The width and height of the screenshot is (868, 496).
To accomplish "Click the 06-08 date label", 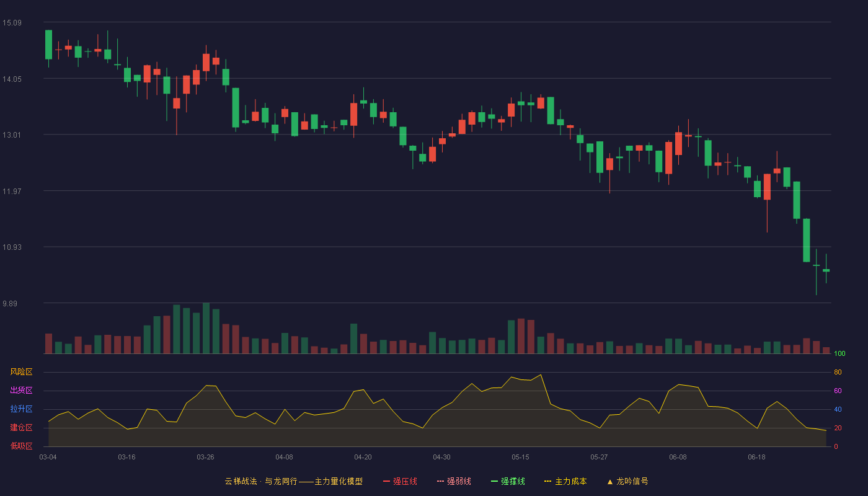I will click(x=678, y=457).
